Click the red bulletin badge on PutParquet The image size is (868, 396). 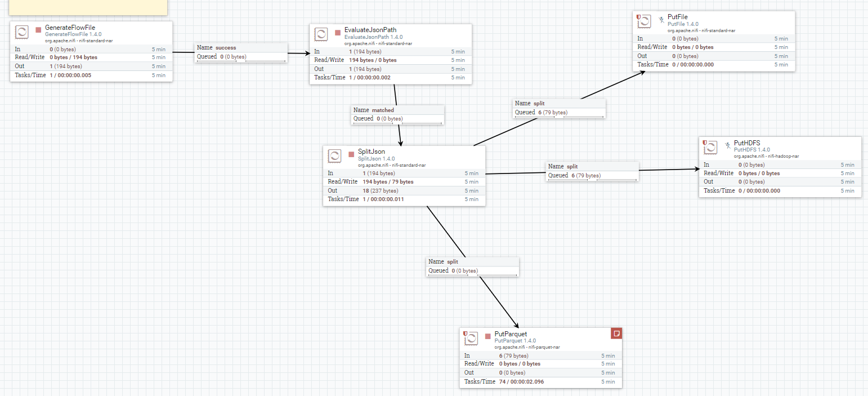point(616,333)
